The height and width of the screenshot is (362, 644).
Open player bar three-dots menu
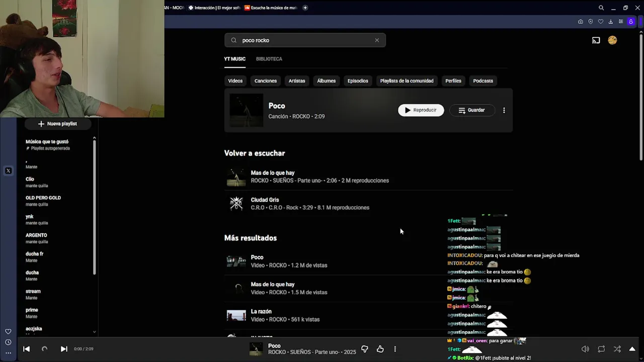click(395, 349)
